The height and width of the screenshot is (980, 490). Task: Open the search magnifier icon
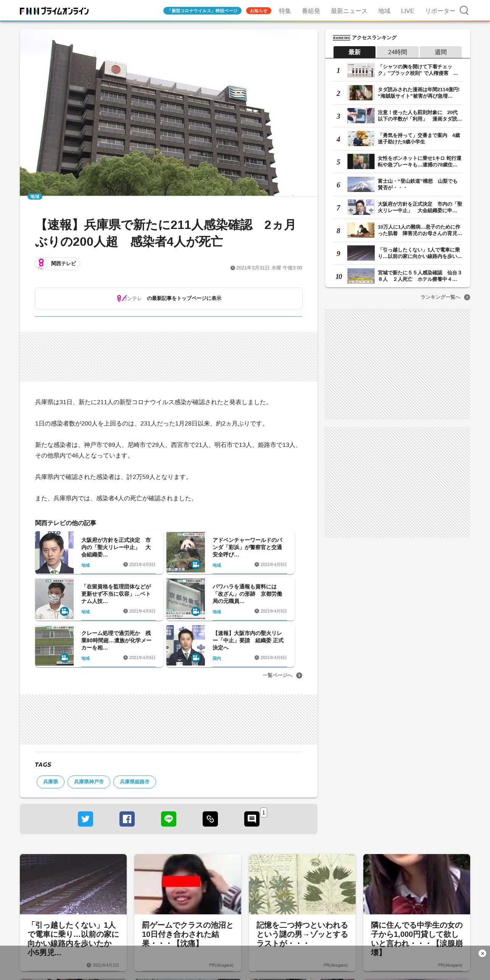pyautogui.click(x=464, y=10)
